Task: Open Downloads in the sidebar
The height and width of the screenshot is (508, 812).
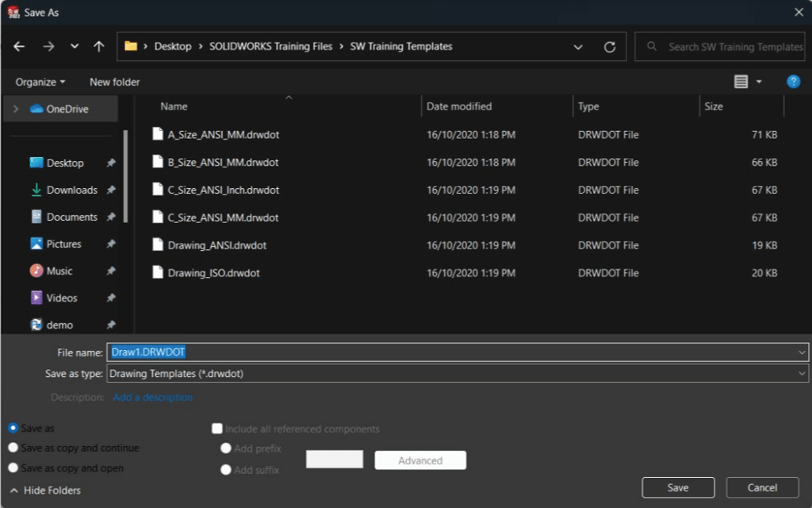Action: [x=71, y=190]
